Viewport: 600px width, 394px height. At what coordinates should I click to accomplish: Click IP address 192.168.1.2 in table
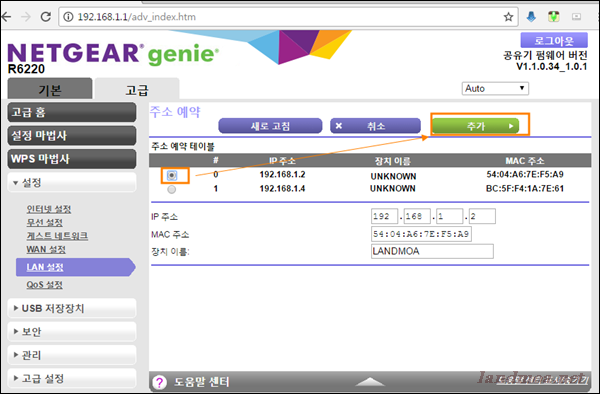coord(282,174)
